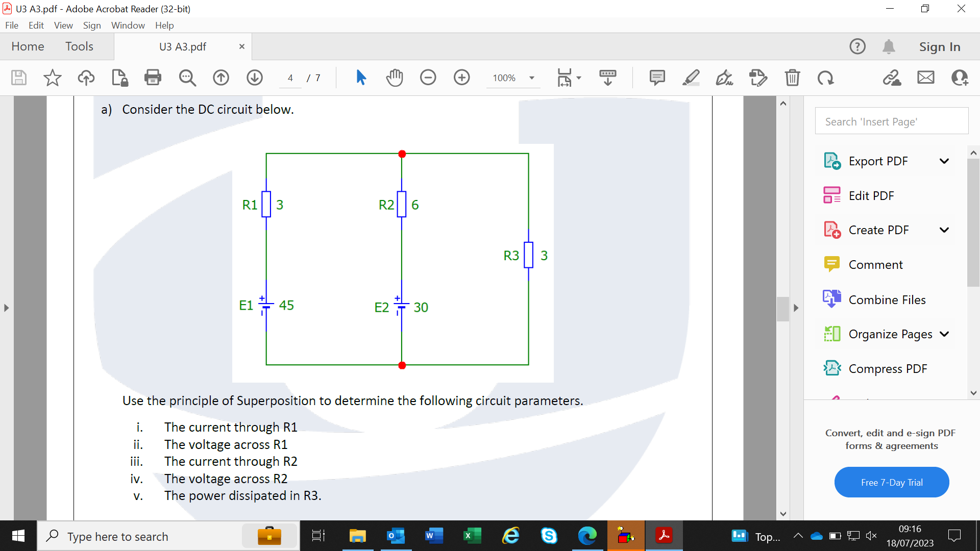The image size is (980, 551).
Task: Collapse the right tools pane arrow
Action: [796, 308]
